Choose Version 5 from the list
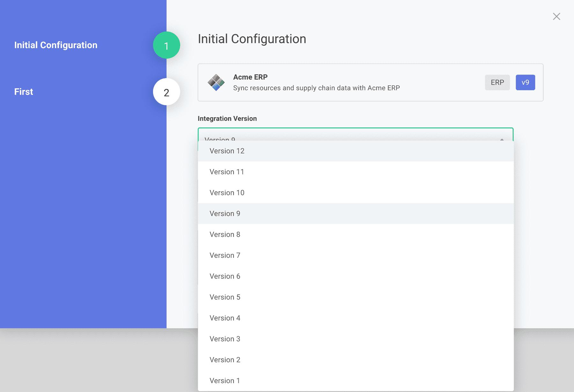 356,297
